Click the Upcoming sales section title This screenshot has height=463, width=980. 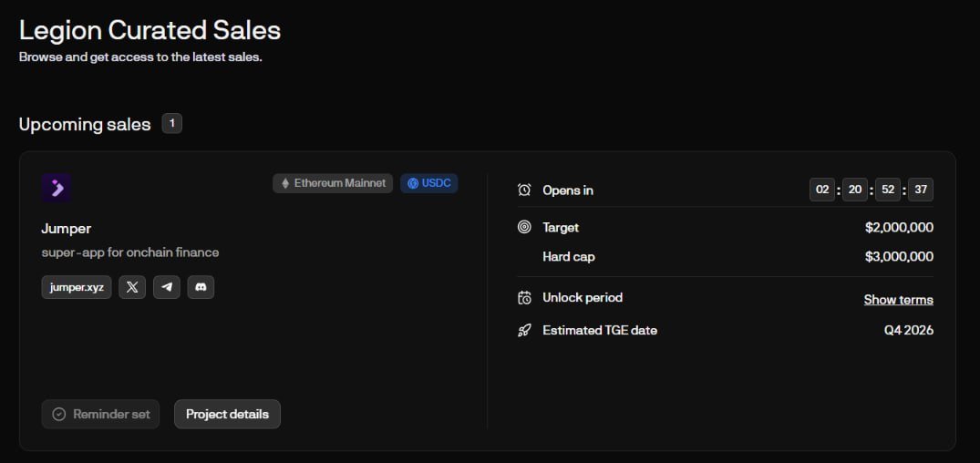(x=85, y=124)
